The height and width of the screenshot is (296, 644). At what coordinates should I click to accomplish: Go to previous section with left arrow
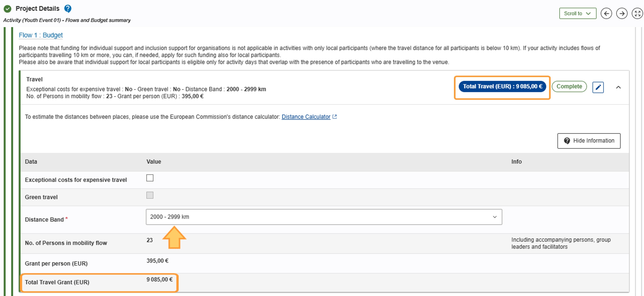click(606, 14)
